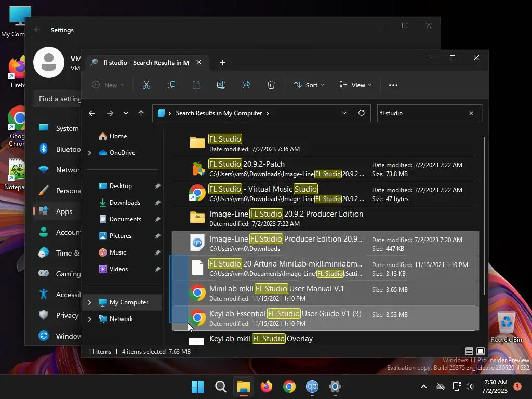Select FL Studio - Virtual Music Studio shortcut
This screenshot has width=532, height=399.
click(x=324, y=193)
